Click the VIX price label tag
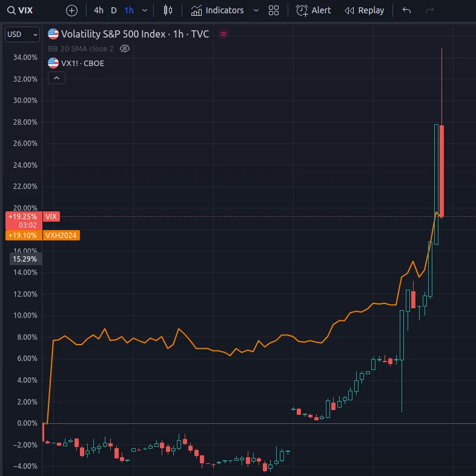The height and width of the screenshot is (476, 476). (x=51, y=216)
